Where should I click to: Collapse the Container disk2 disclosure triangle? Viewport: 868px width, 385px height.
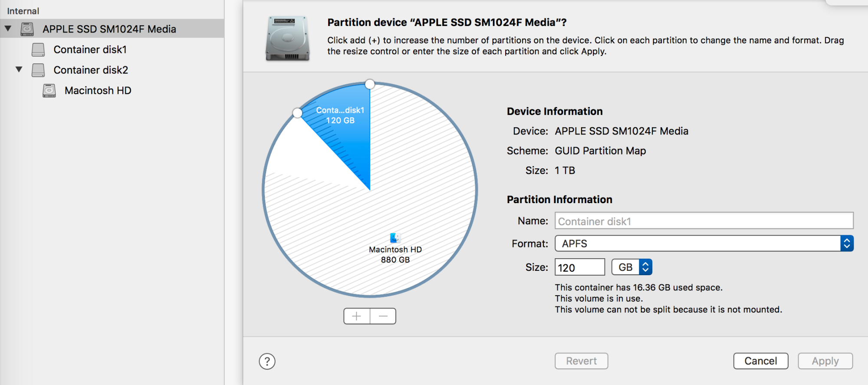(x=19, y=69)
